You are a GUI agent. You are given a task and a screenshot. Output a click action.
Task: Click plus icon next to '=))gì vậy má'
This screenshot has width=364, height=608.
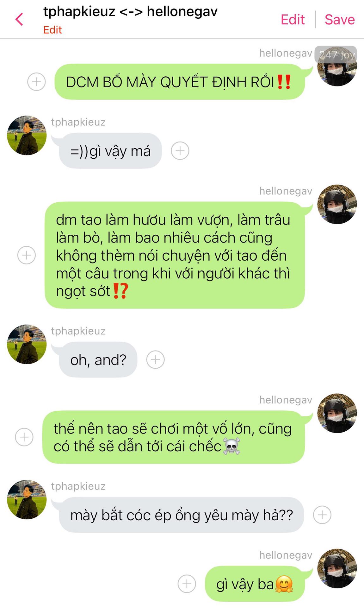tap(180, 150)
